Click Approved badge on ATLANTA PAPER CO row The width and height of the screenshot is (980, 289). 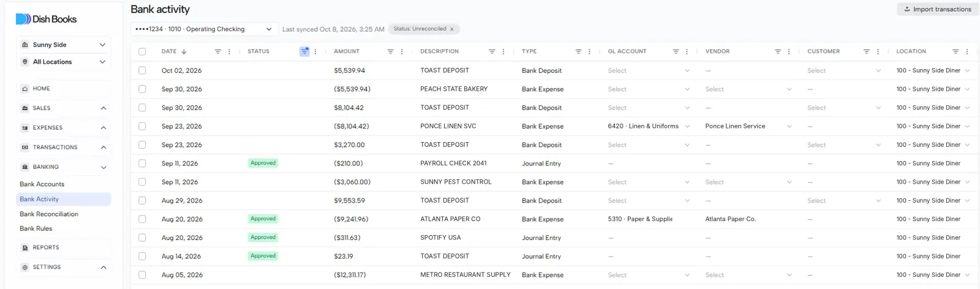point(263,219)
